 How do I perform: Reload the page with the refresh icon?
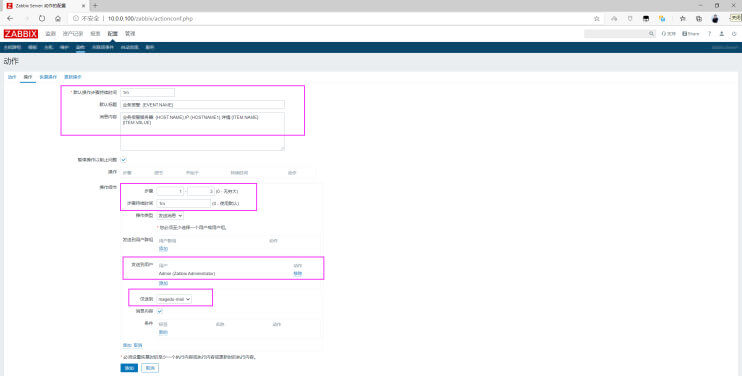click(42, 18)
